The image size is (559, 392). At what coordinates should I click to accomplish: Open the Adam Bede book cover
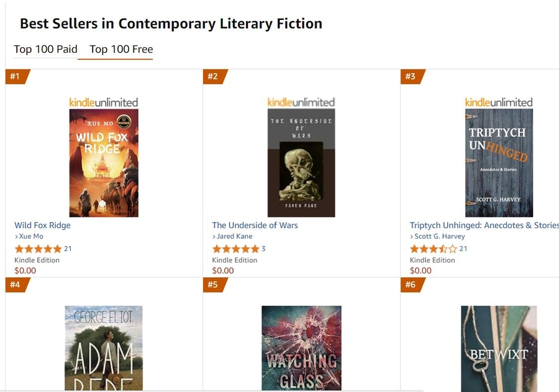[104, 348]
